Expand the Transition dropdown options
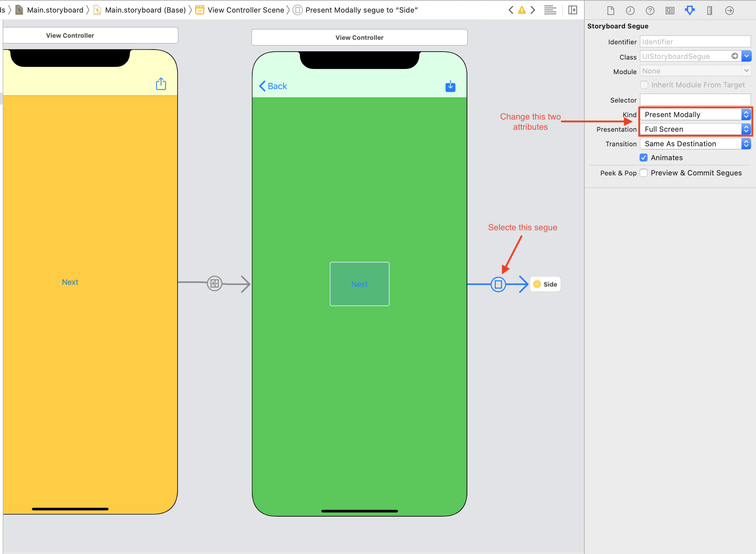756x554 pixels. click(745, 143)
